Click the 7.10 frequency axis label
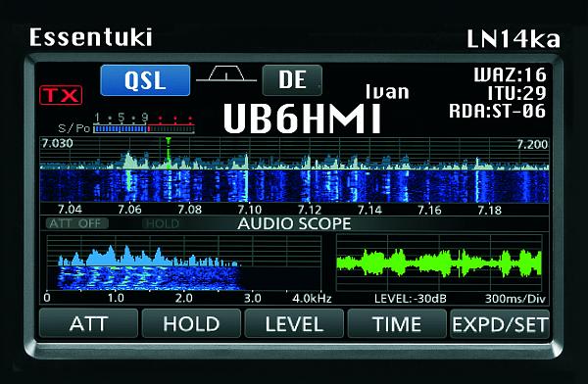This screenshot has height=384, width=588. pyautogui.click(x=250, y=210)
